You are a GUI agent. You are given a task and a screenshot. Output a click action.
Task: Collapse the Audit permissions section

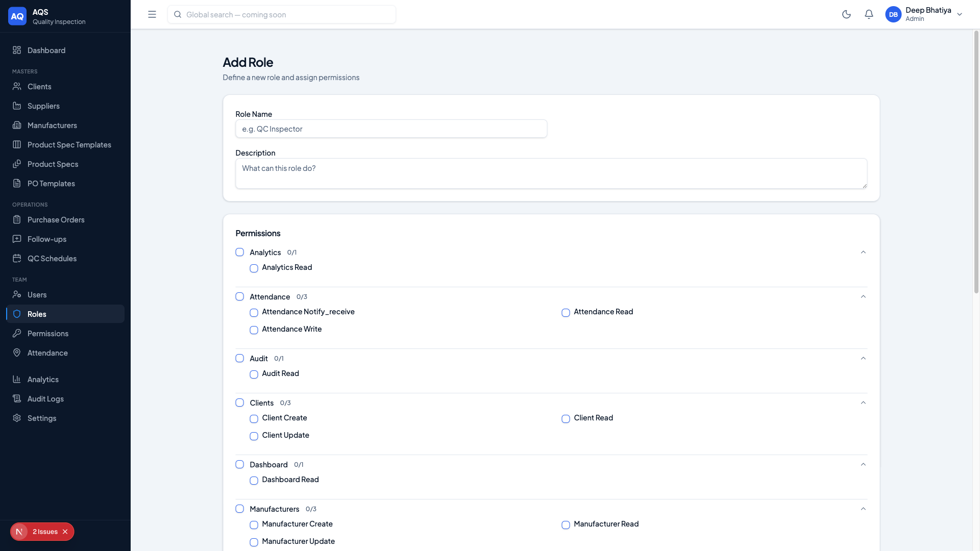tap(863, 358)
